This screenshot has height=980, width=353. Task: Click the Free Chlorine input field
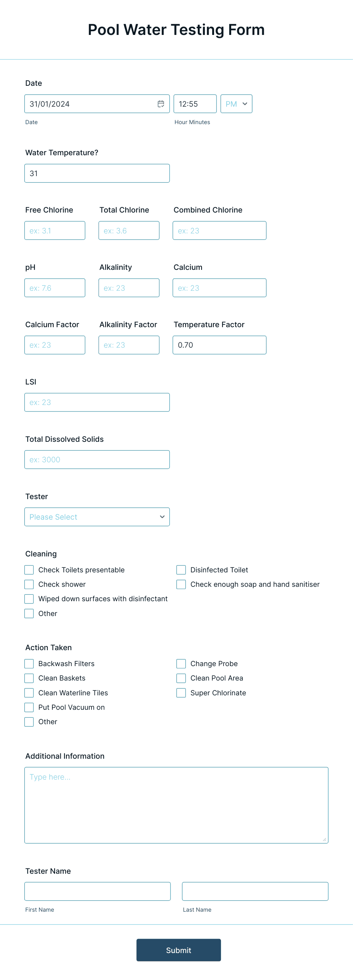pyautogui.click(x=54, y=230)
